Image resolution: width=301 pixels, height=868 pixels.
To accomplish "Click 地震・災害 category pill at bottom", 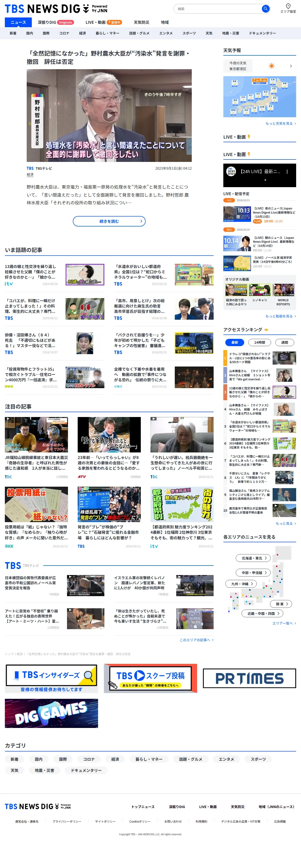I will click(x=44, y=770).
